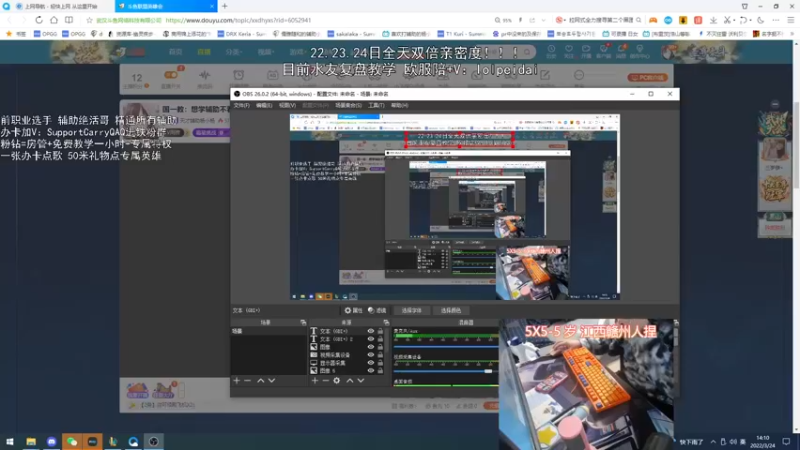Select the 场景 item in Scenes list
Viewport: 800px width, 450px height.
point(269,331)
